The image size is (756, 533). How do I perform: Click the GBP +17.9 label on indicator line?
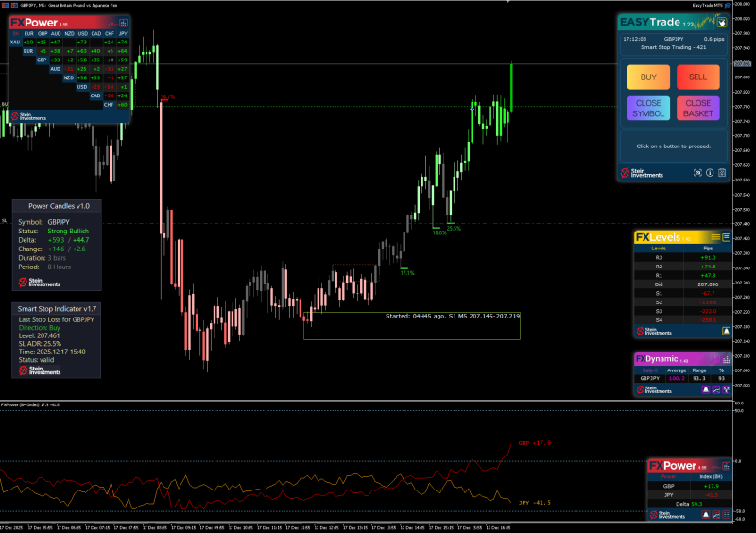click(x=534, y=443)
